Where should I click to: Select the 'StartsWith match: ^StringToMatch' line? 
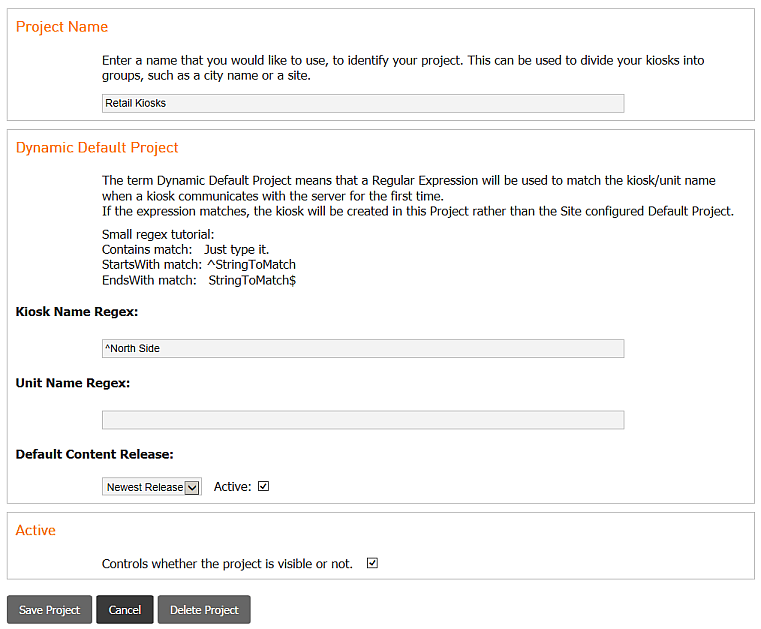(199, 265)
